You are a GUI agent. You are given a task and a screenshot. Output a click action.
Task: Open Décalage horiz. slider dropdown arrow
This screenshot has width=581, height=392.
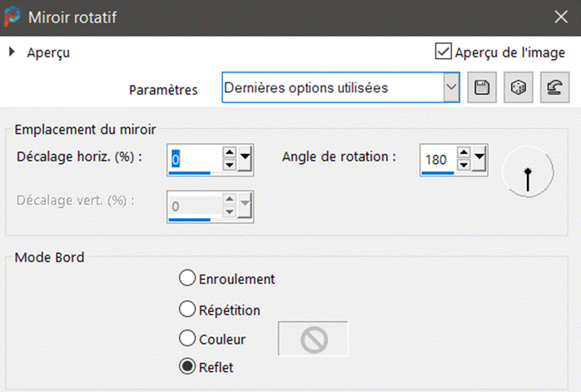coord(246,158)
